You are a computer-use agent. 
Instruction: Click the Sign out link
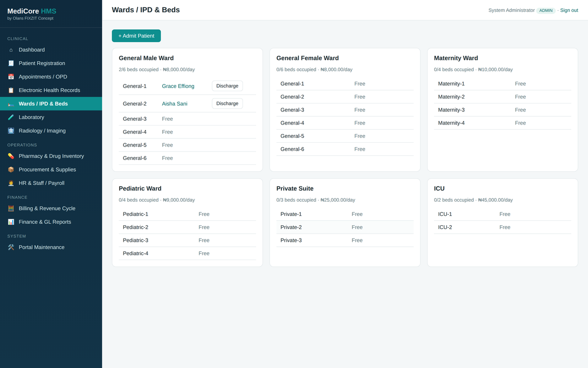point(569,10)
